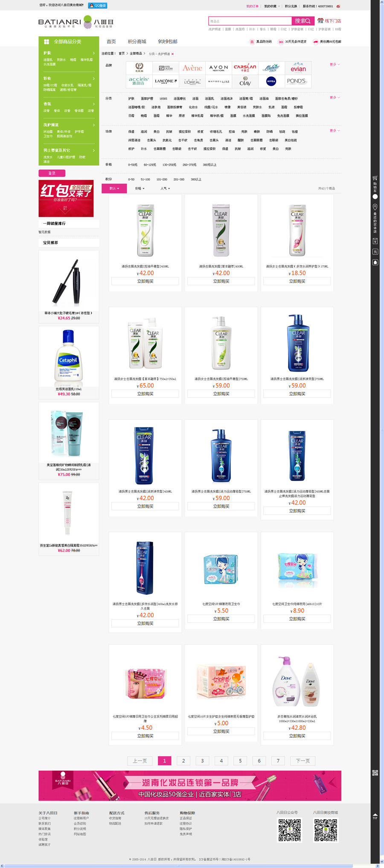
Task: Select the Avène brand logo filter
Action: [192, 68]
